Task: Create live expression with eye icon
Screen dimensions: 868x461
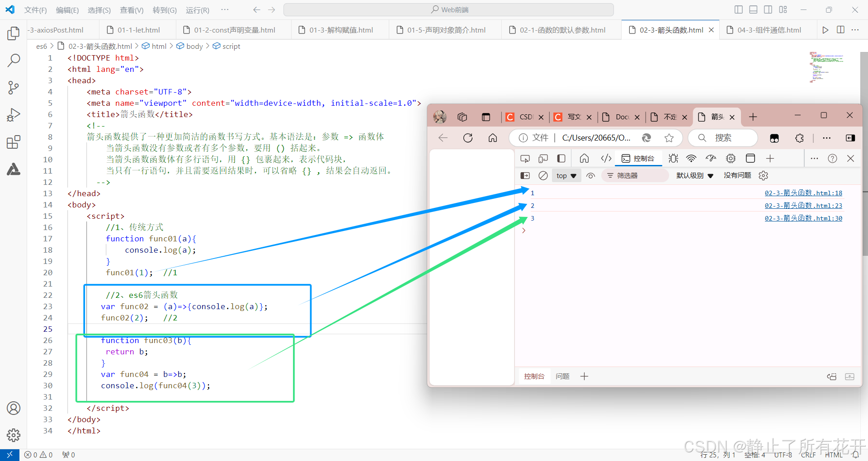Action: click(590, 175)
